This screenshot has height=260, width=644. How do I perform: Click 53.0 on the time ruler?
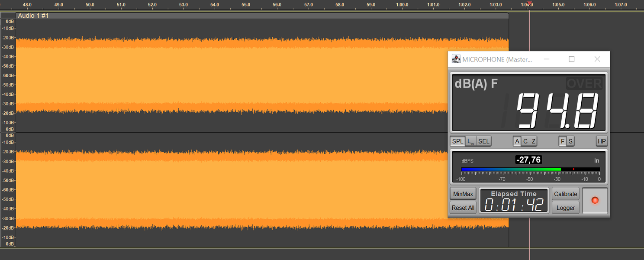pos(184,5)
